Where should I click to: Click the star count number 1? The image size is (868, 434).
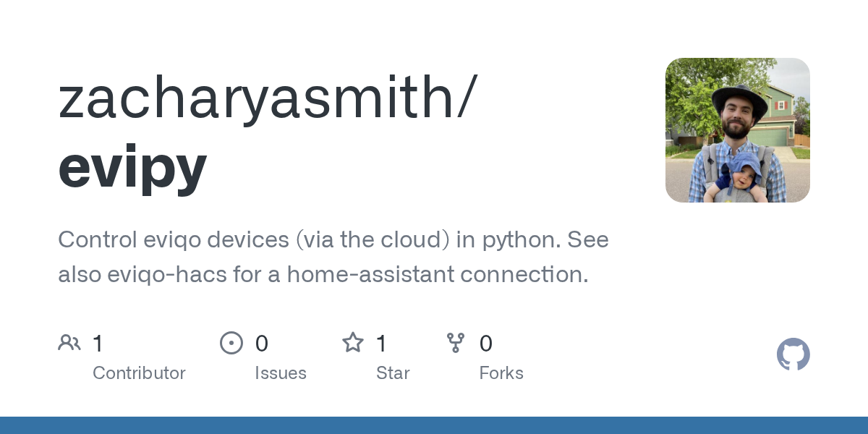382,344
